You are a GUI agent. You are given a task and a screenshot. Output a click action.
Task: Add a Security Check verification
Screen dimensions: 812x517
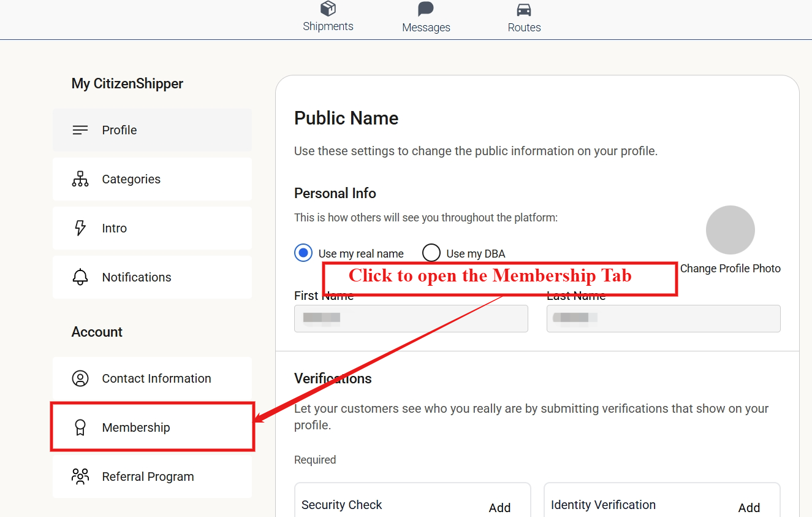(499, 507)
